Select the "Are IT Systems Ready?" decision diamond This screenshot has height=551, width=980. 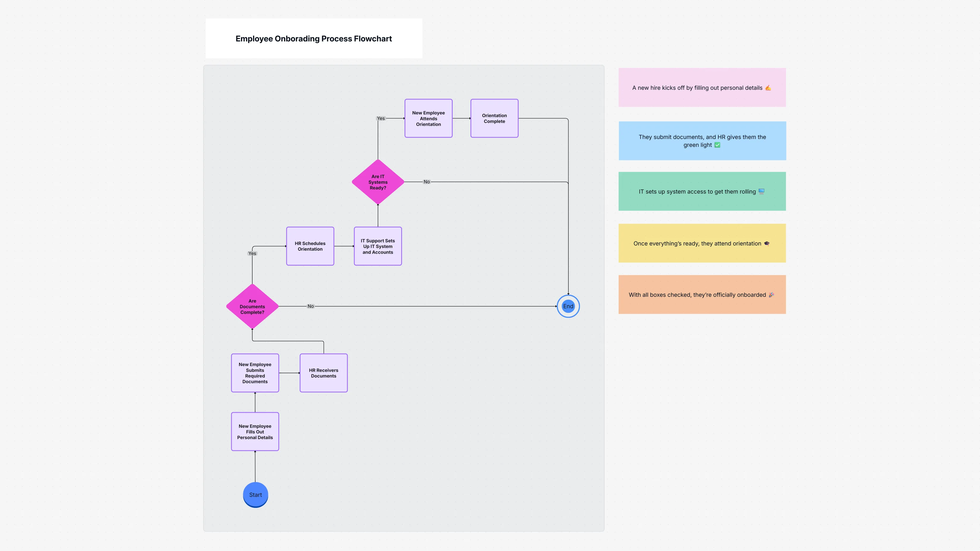[x=377, y=182]
